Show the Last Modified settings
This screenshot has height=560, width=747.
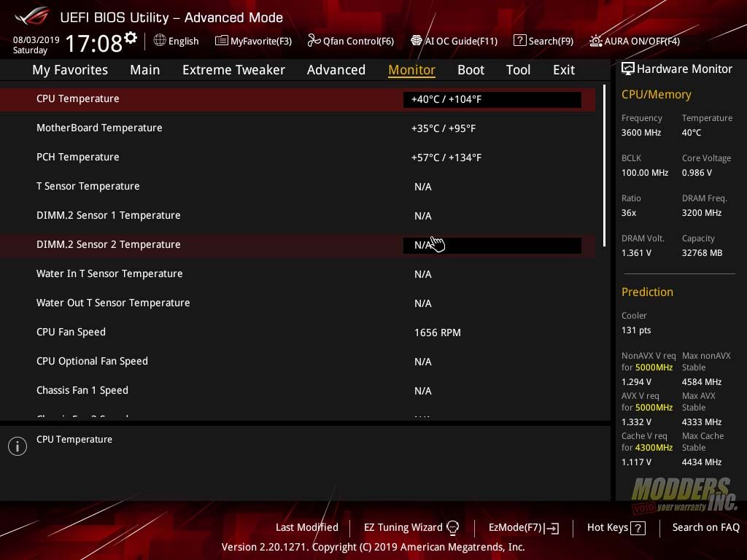(306, 527)
